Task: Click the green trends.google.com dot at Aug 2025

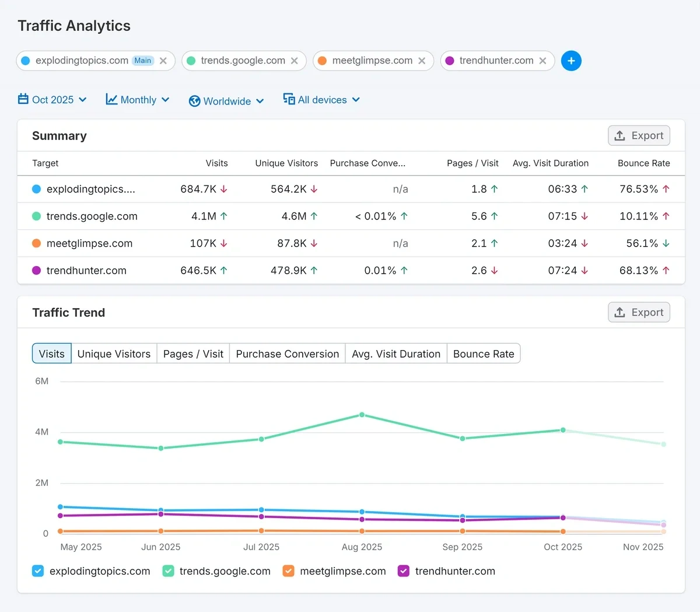Action: [x=362, y=414]
